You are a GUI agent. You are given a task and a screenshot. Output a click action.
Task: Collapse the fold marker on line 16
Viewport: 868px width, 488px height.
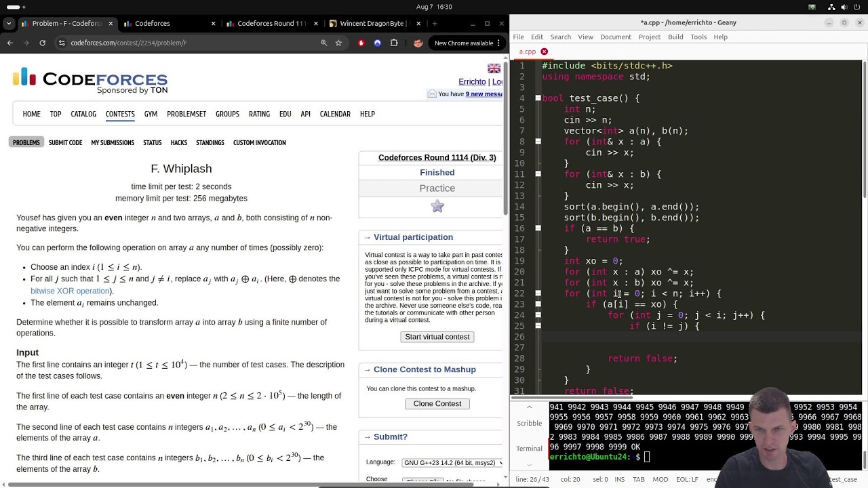(x=538, y=228)
